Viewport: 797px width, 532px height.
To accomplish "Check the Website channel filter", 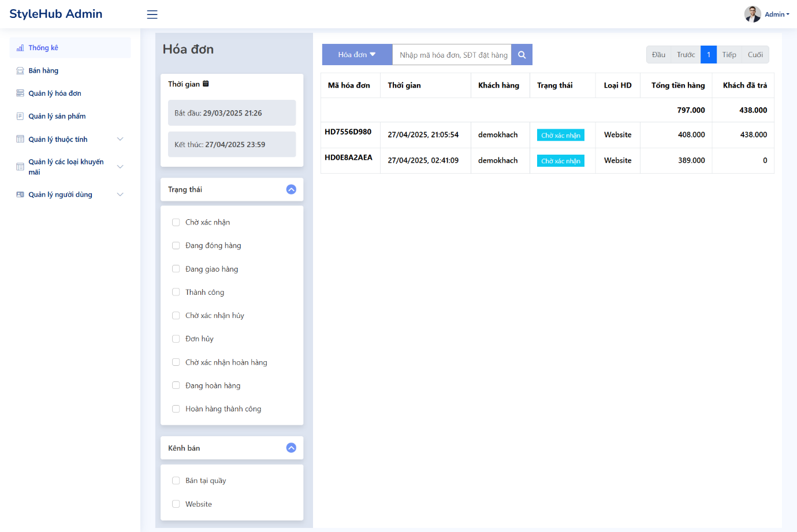I will (x=176, y=504).
